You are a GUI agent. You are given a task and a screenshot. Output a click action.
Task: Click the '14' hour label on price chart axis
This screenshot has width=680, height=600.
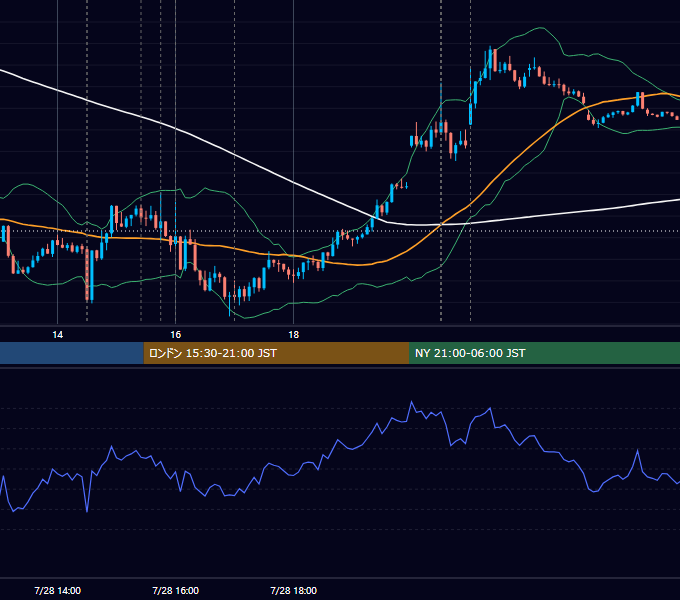pyautogui.click(x=57, y=335)
